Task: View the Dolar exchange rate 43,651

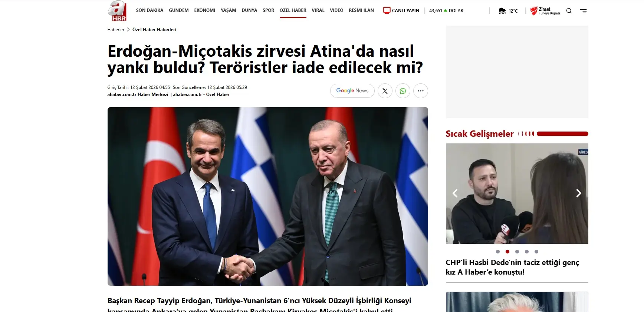Action: coord(446,11)
